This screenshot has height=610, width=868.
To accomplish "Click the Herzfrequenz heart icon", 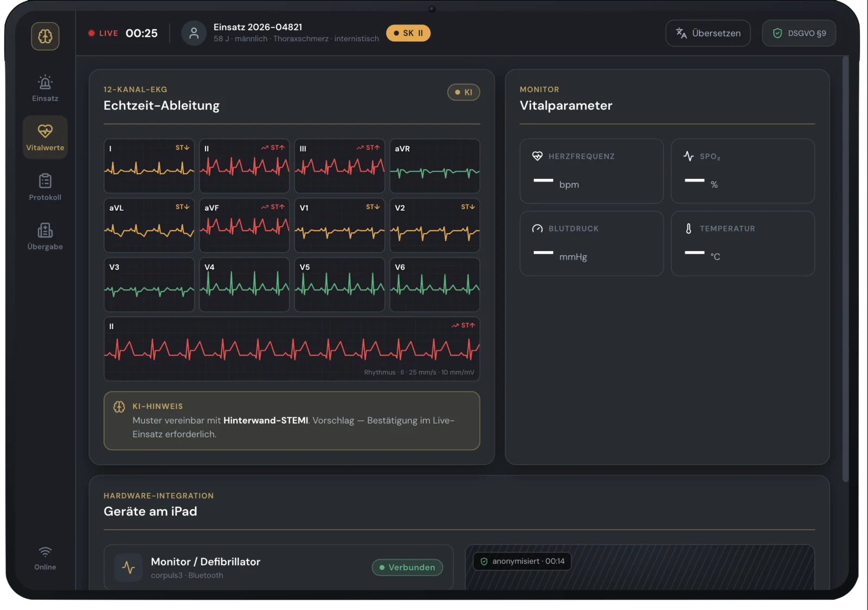I will [537, 156].
